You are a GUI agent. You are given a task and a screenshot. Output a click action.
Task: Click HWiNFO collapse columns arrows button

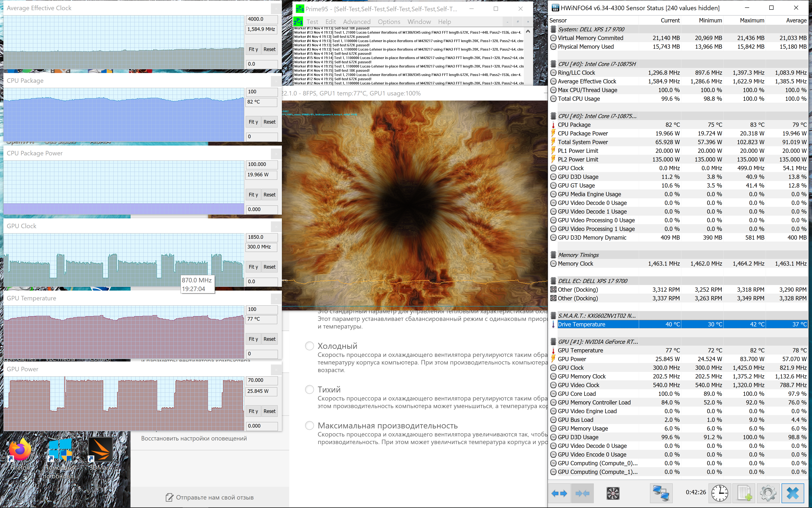coord(583,493)
